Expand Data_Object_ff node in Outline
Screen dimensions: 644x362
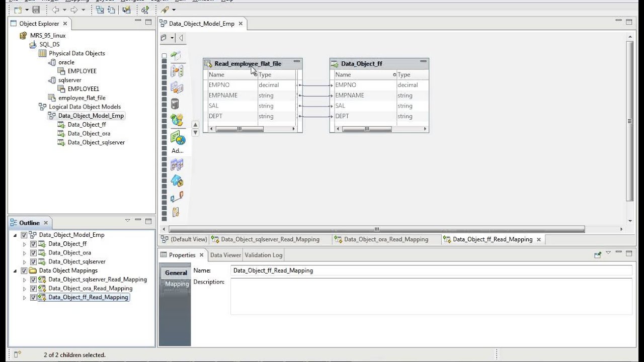pos(24,244)
